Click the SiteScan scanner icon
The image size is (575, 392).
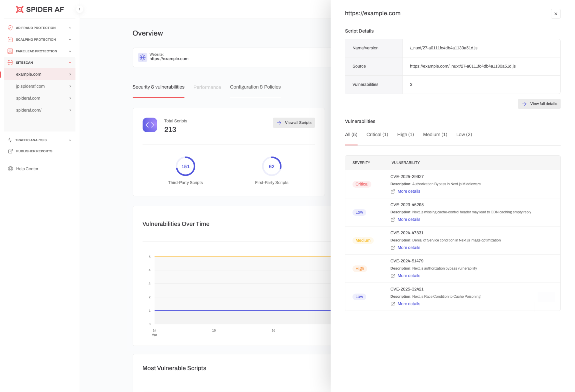coord(10,63)
